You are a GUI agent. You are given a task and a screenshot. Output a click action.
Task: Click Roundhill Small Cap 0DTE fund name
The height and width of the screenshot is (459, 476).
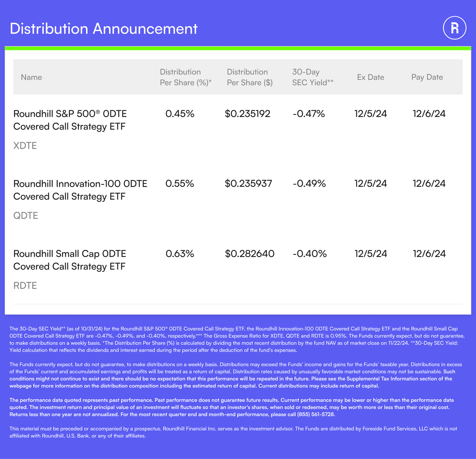[x=70, y=260]
